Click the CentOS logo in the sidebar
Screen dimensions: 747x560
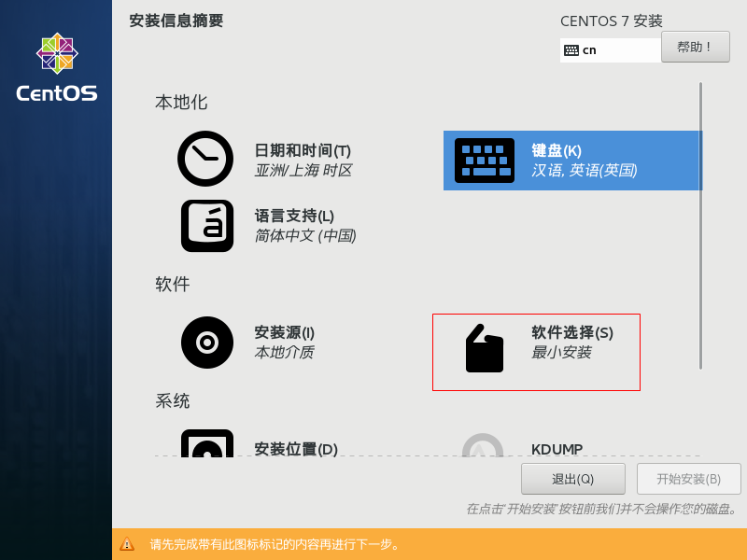56,63
